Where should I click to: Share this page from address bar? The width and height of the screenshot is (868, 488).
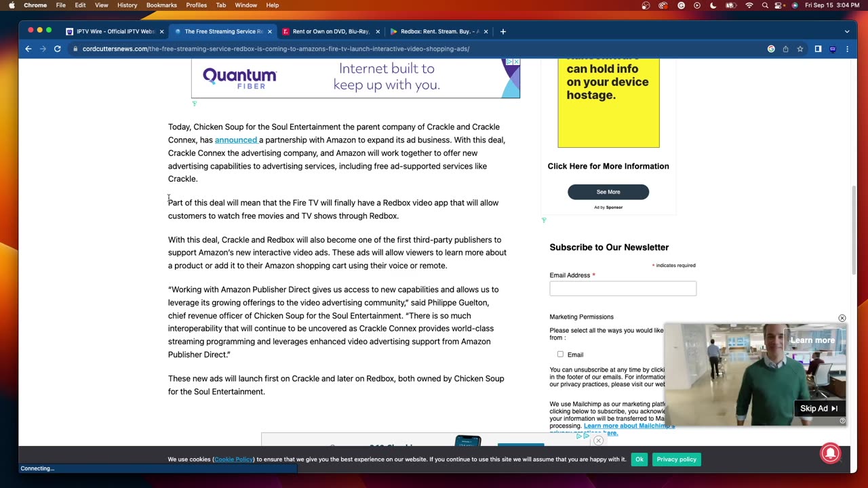pos(785,49)
